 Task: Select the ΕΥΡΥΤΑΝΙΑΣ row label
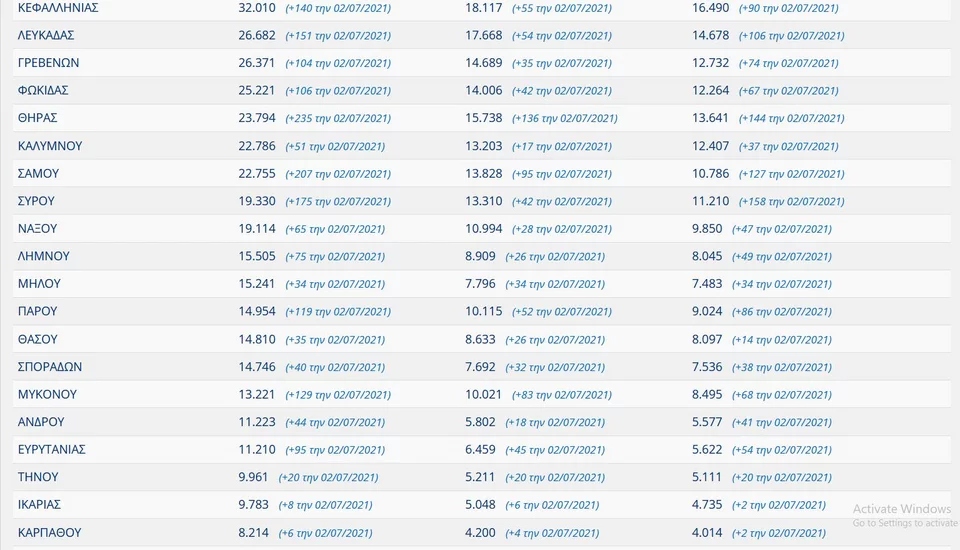point(52,450)
